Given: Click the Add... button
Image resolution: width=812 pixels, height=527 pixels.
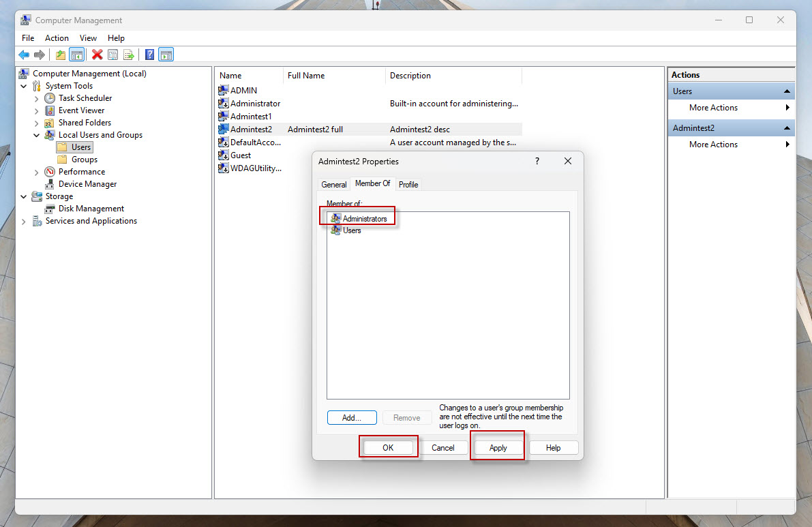Looking at the screenshot, I should [352, 418].
